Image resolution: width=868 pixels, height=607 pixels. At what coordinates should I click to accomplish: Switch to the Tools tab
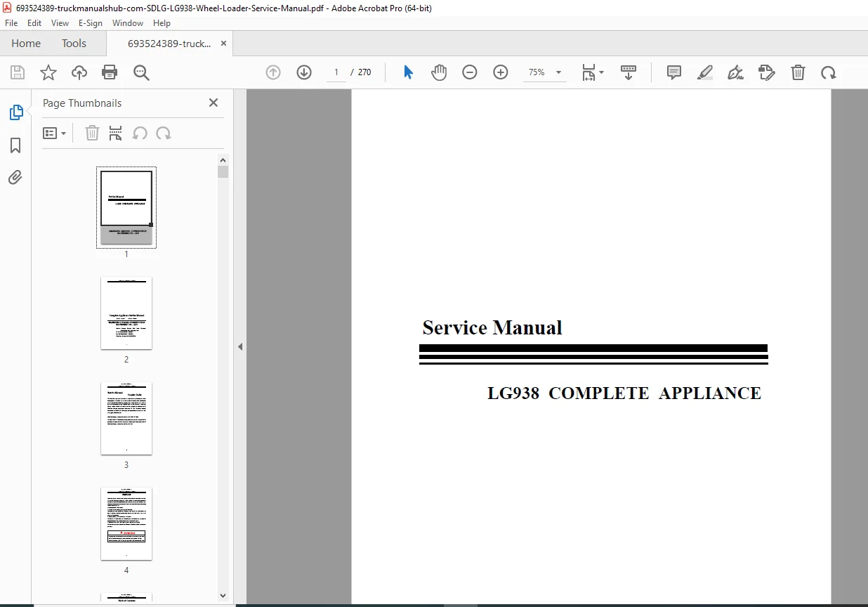pos(74,44)
